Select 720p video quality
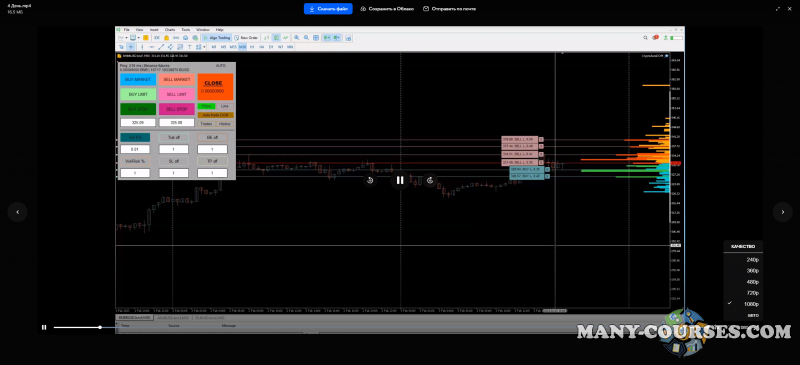 tap(753, 293)
